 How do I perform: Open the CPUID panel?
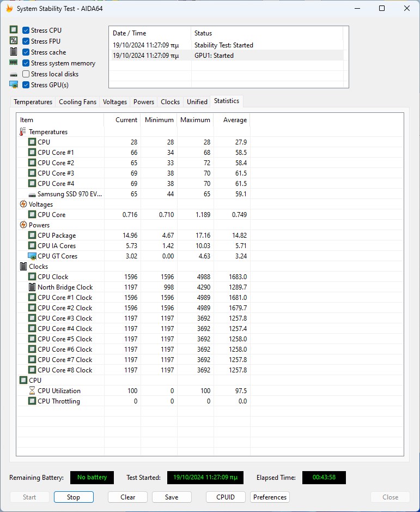[x=226, y=497]
